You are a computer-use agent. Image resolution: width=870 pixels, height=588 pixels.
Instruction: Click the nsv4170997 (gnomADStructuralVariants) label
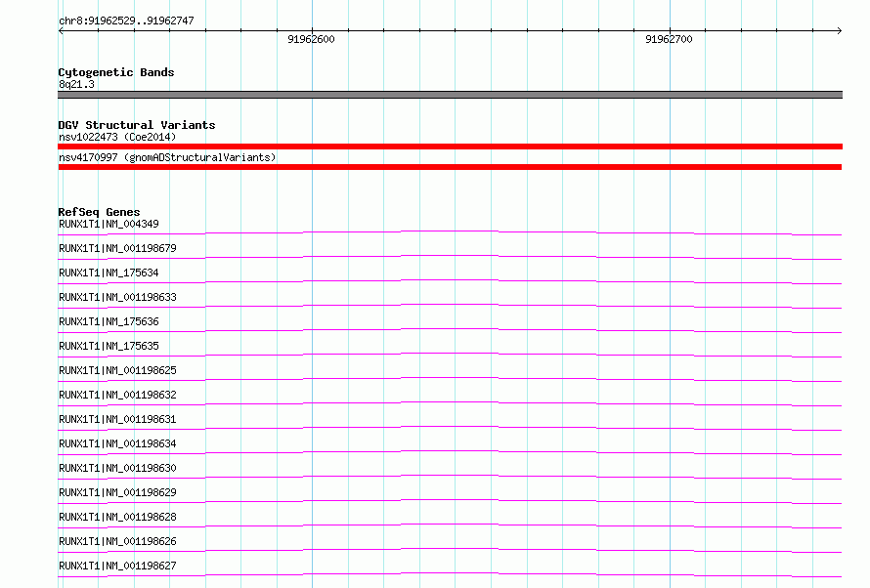pyautogui.click(x=167, y=157)
